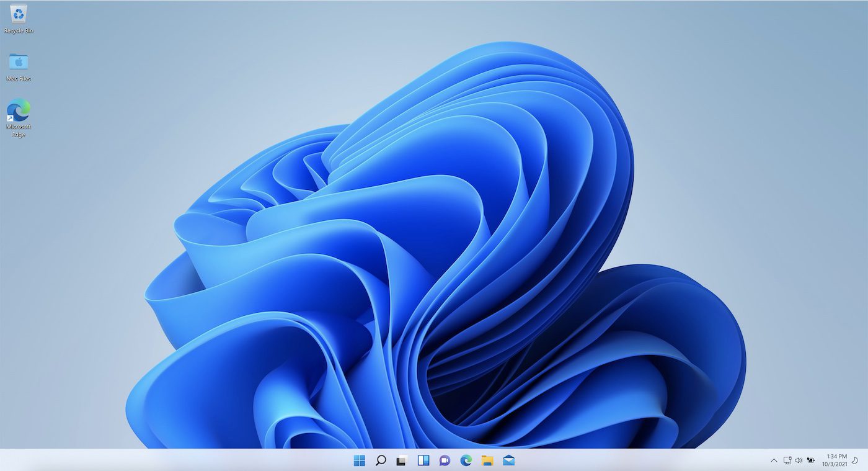868x471 pixels.
Task: Open the Start menu
Action: click(359, 460)
